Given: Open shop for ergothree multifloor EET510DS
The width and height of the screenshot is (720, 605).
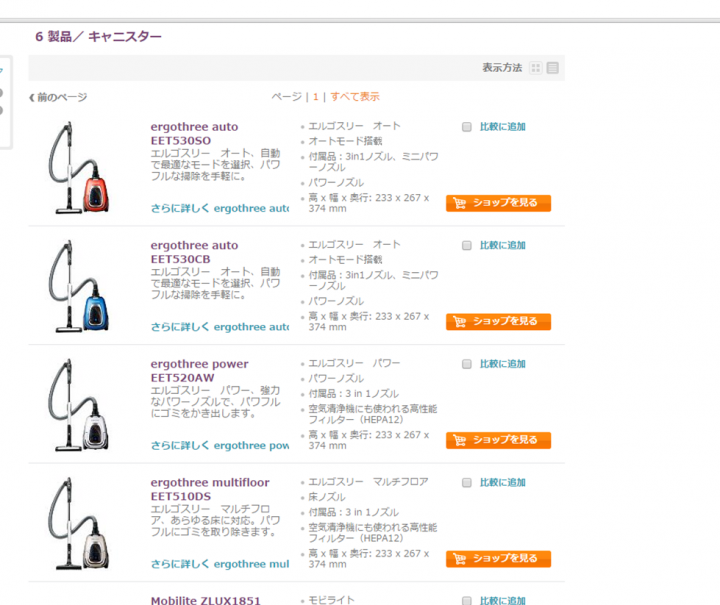Looking at the screenshot, I should click(498, 558).
